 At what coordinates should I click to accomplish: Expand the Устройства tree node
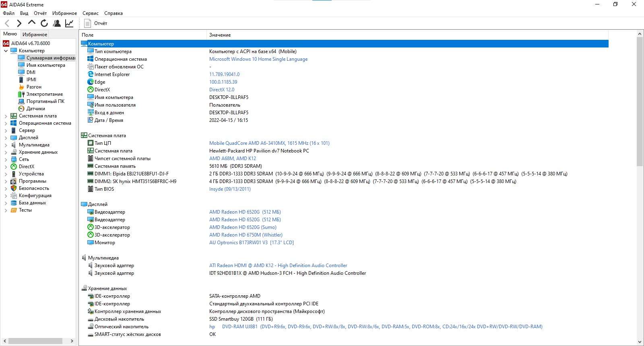click(x=6, y=174)
